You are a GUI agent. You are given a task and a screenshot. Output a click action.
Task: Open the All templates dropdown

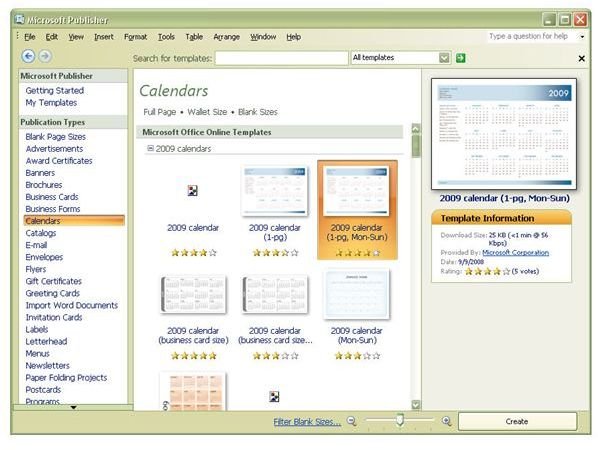[x=444, y=58]
